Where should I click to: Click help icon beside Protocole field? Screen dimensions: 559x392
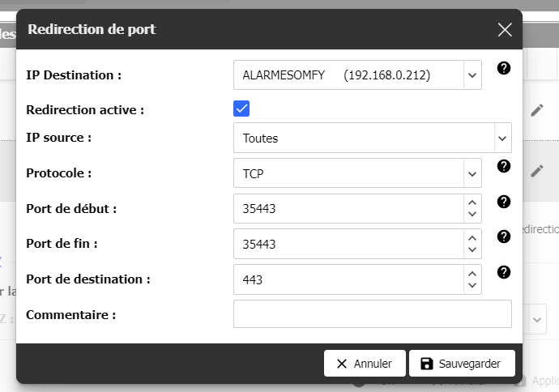pos(503,166)
